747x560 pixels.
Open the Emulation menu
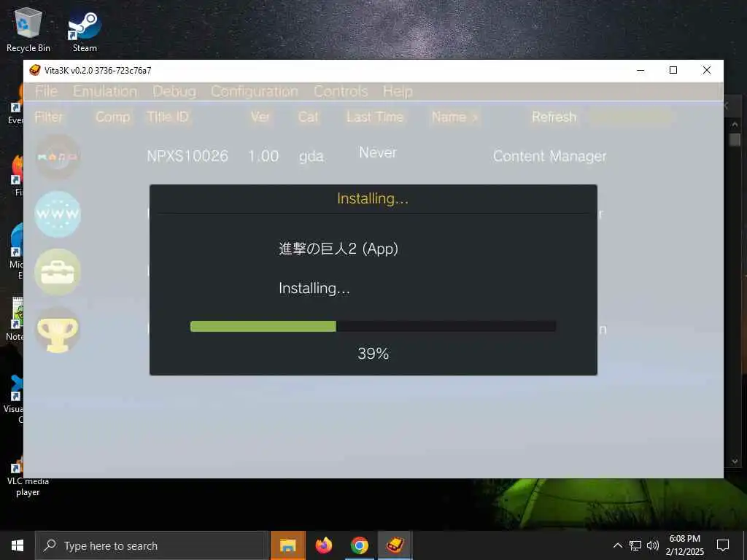point(105,91)
